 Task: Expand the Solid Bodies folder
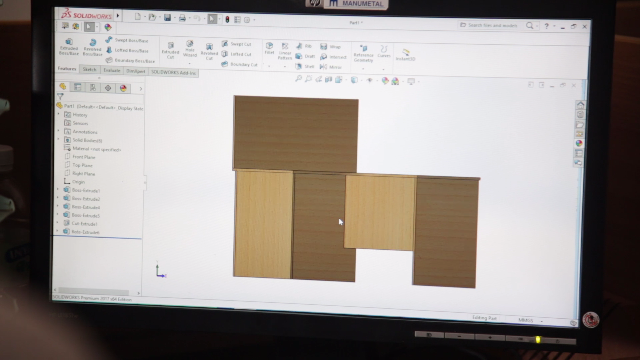coord(59,140)
